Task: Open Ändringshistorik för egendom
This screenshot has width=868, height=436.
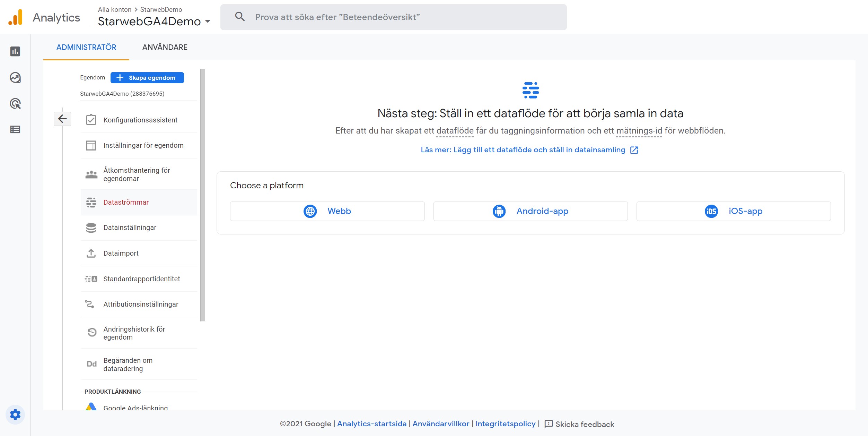Action: pos(139,333)
